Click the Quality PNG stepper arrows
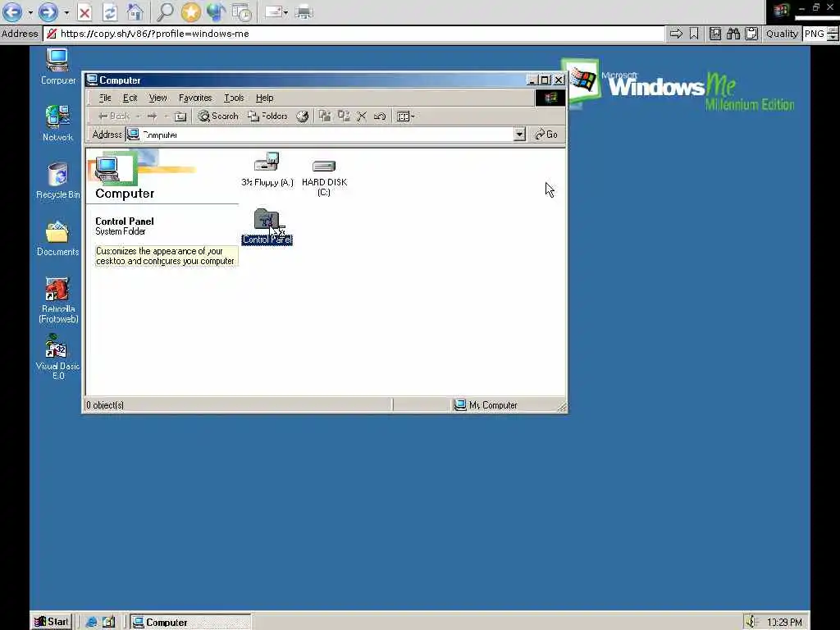 (833, 34)
